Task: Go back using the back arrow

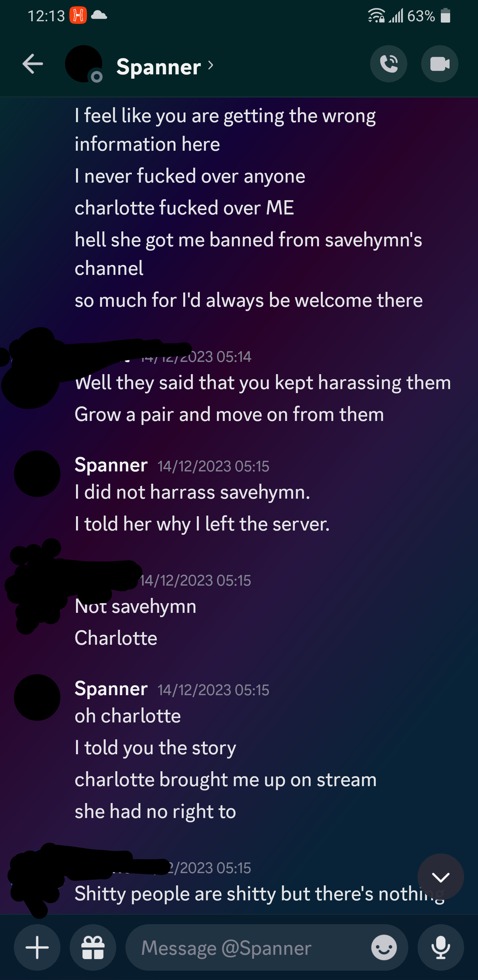Action: 33,64
